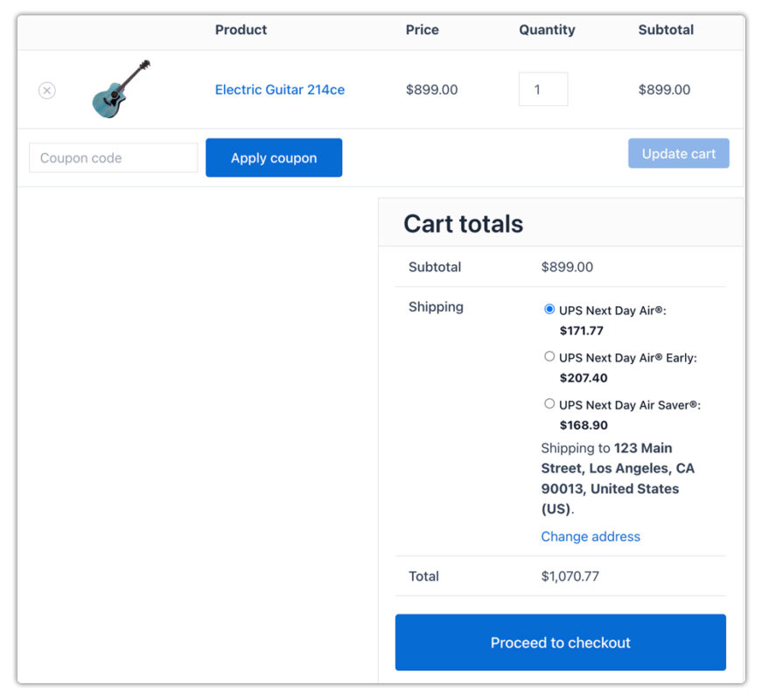762x700 pixels.
Task: Choose UPS Next Day Air Early shipping
Action: coord(549,356)
